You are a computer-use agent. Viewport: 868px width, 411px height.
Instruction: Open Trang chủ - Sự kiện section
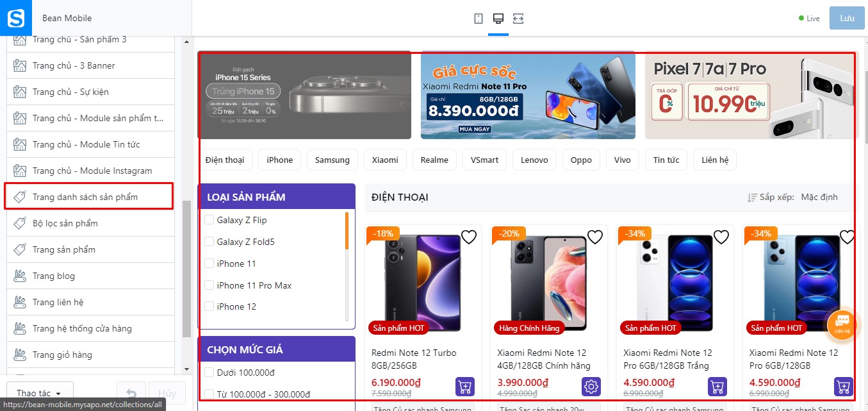[x=90, y=92]
